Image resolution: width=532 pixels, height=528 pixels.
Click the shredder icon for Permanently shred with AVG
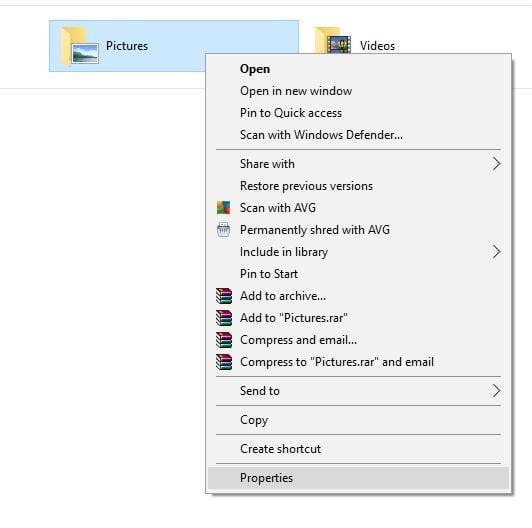[x=223, y=230]
